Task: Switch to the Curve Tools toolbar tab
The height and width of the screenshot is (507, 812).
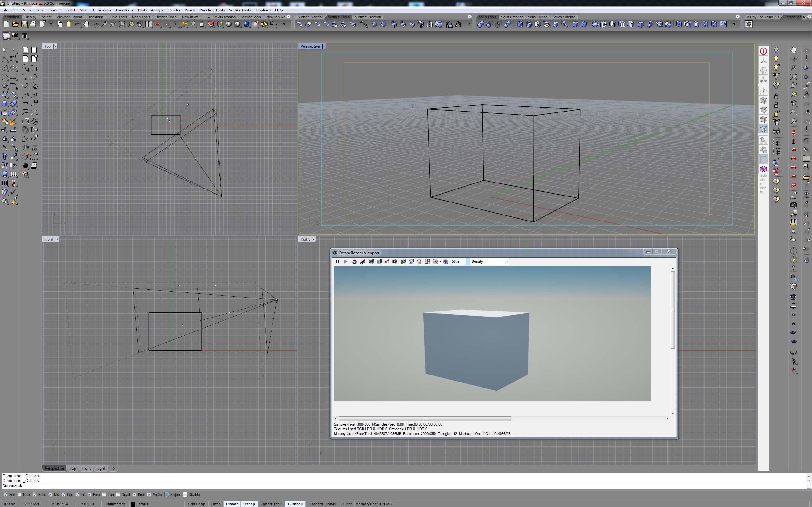Action: pyautogui.click(x=117, y=17)
